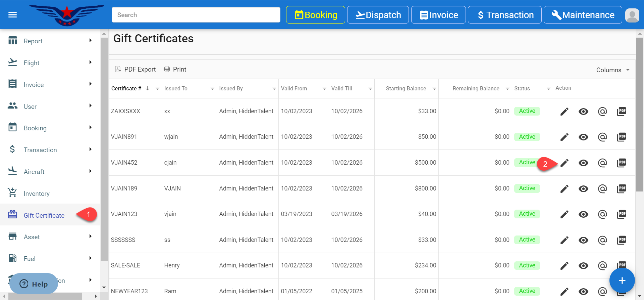View ZAXXSXXX certificate via eye icon
The image size is (644, 300).
click(x=583, y=112)
